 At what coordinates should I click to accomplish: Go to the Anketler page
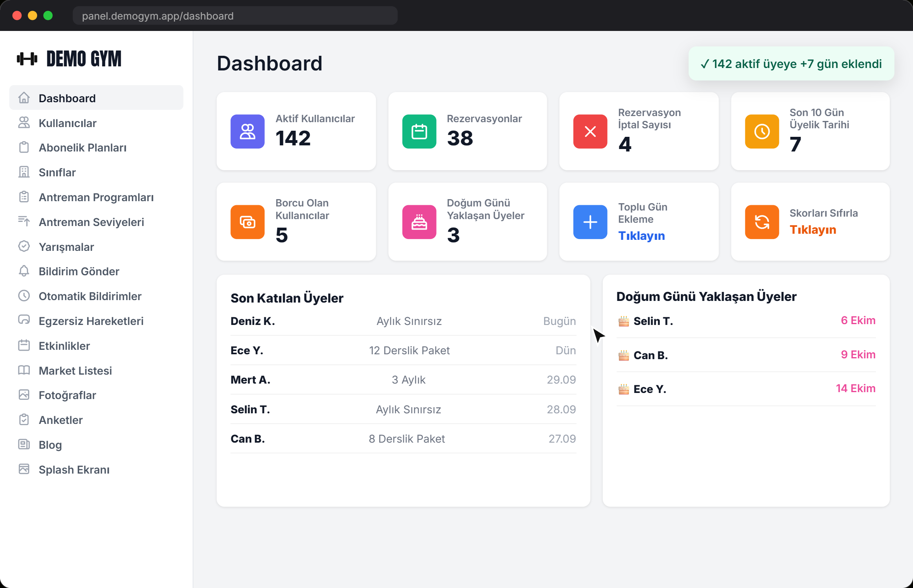[96, 420]
